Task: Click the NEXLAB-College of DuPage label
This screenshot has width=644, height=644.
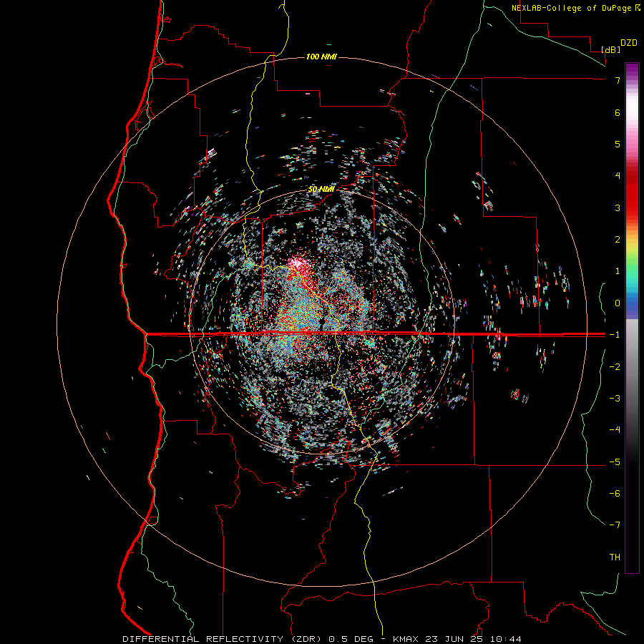Action: [x=571, y=8]
